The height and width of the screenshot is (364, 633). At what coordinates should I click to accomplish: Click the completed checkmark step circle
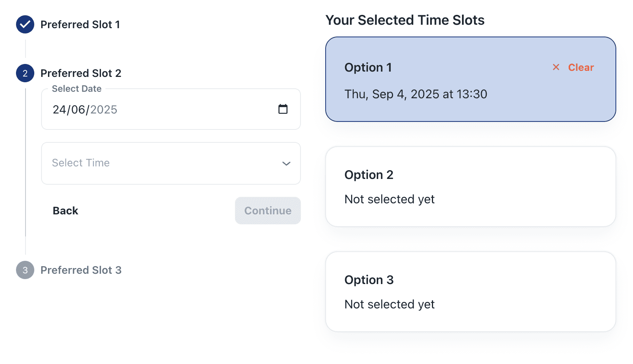25,24
